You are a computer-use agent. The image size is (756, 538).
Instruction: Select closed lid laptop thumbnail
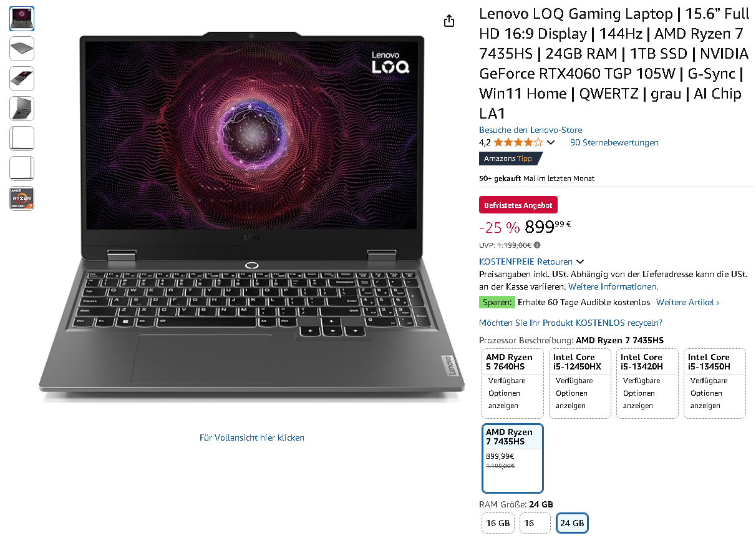click(x=22, y=49)
